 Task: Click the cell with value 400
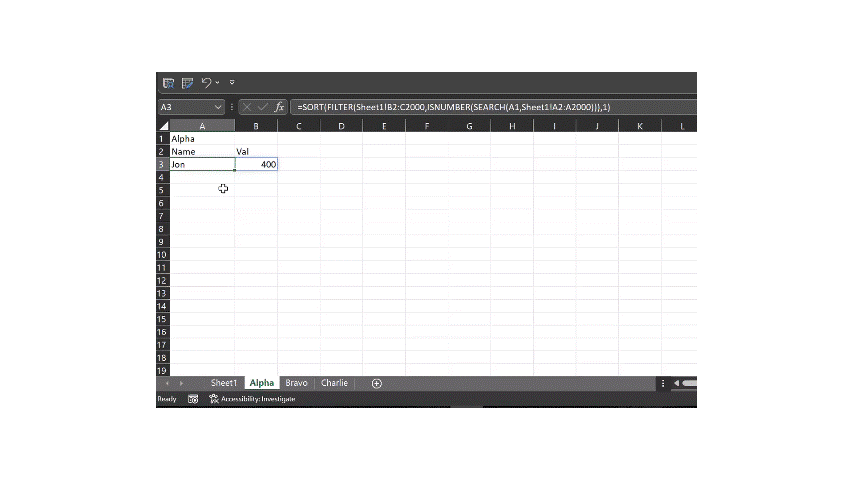click(256, 164)
